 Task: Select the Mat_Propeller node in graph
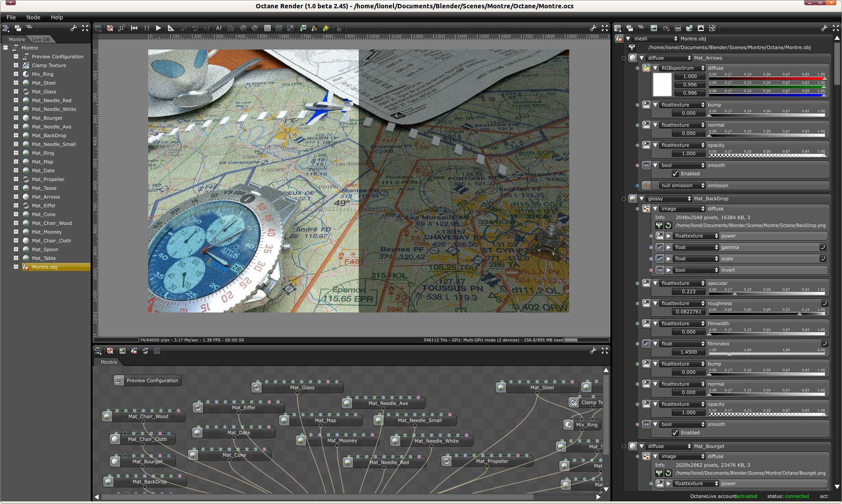[x=492, y=461]
